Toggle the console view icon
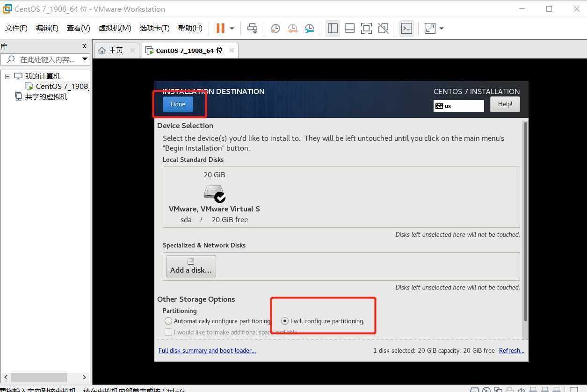The width and height of the screenshot is (587, 392). tap(406, 28)
